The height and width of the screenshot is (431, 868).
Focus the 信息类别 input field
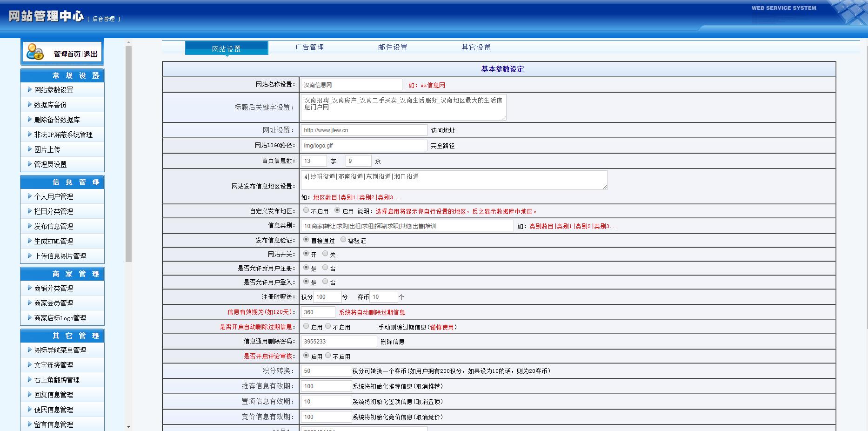pyautogui.click(x=407, y=226)
